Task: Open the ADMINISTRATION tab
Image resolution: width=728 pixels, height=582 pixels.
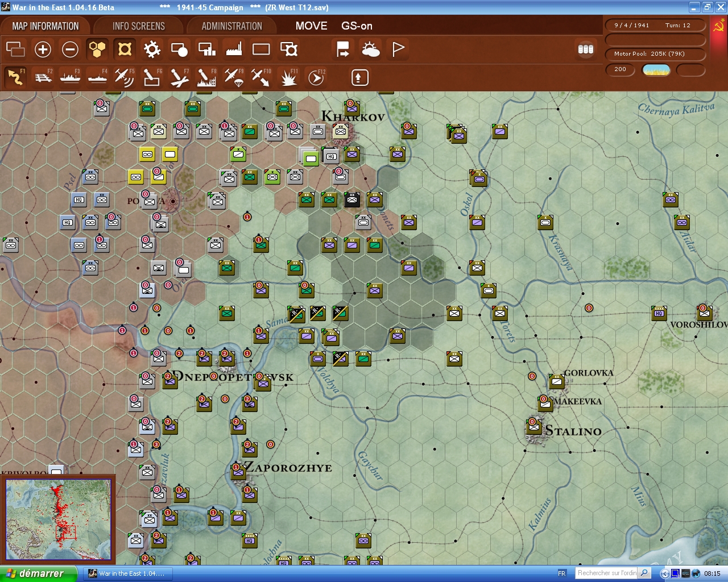Action: pyautogui.click(x=231, y=26)
